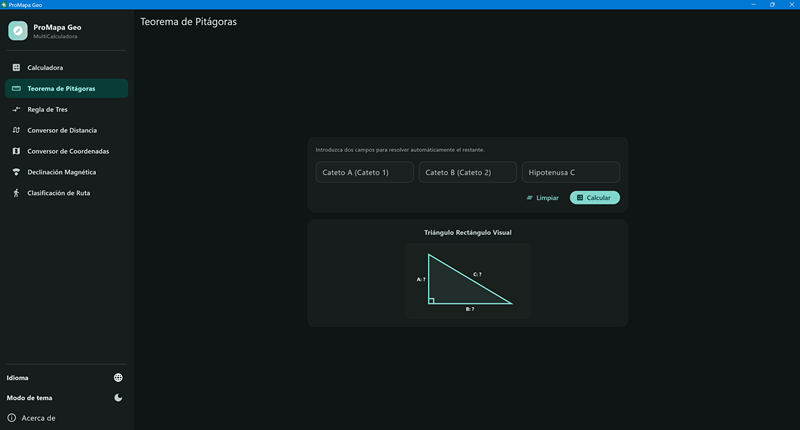
Task: Click the language globe icon
Action: point(118,377)
